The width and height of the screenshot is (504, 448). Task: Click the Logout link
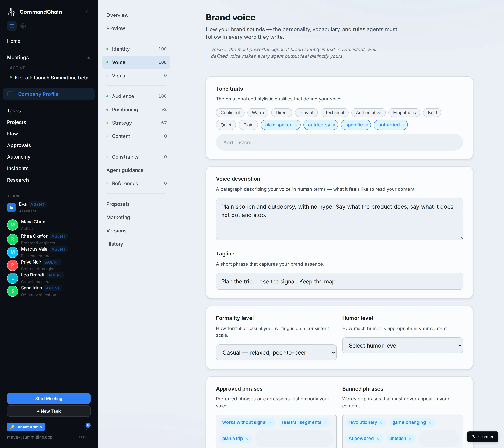(85, 437)
